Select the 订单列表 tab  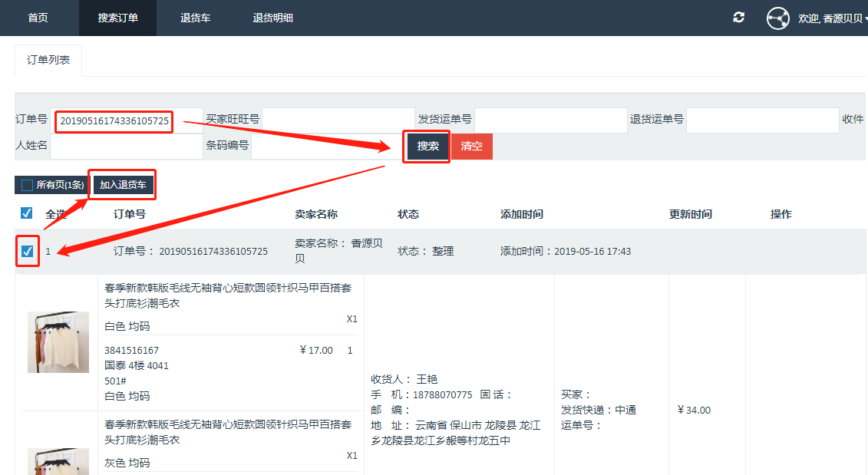pyautogui.click(x=48, y=60)
